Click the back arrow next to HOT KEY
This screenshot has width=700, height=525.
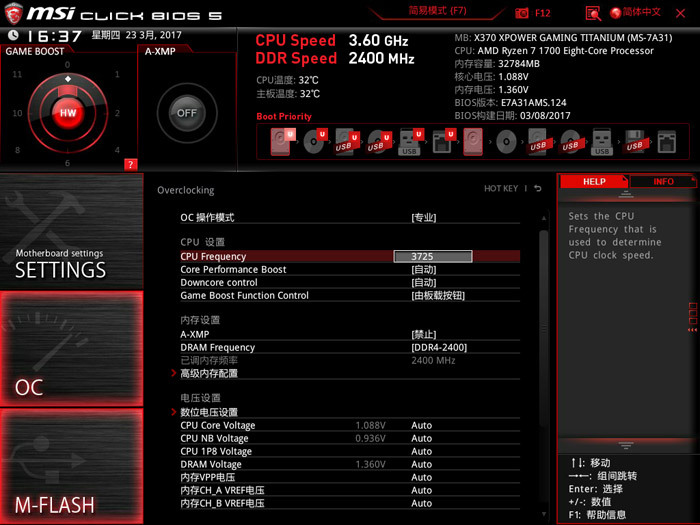point(538,188)
